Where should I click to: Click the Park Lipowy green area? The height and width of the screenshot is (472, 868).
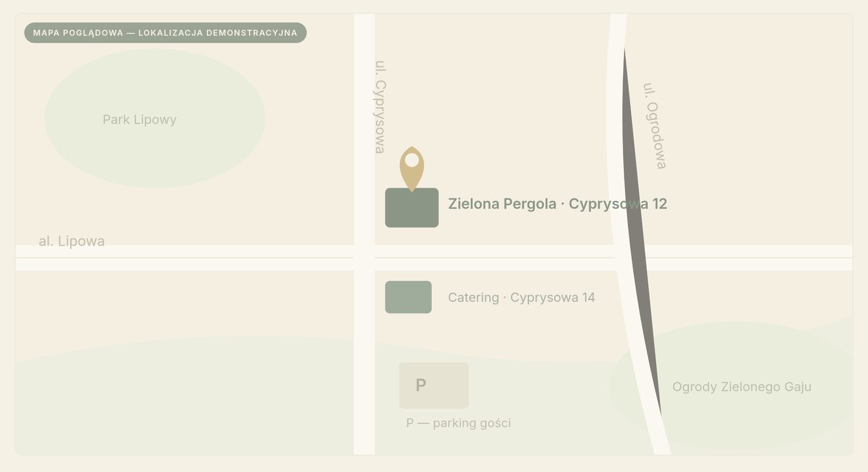pos(155,118)
